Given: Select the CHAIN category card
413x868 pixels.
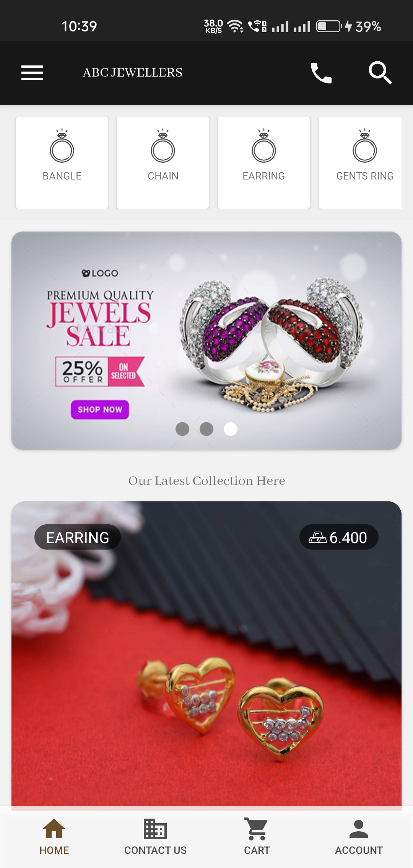Looking at the screenshot, I should pyautogui.click(x=163, y=163).
